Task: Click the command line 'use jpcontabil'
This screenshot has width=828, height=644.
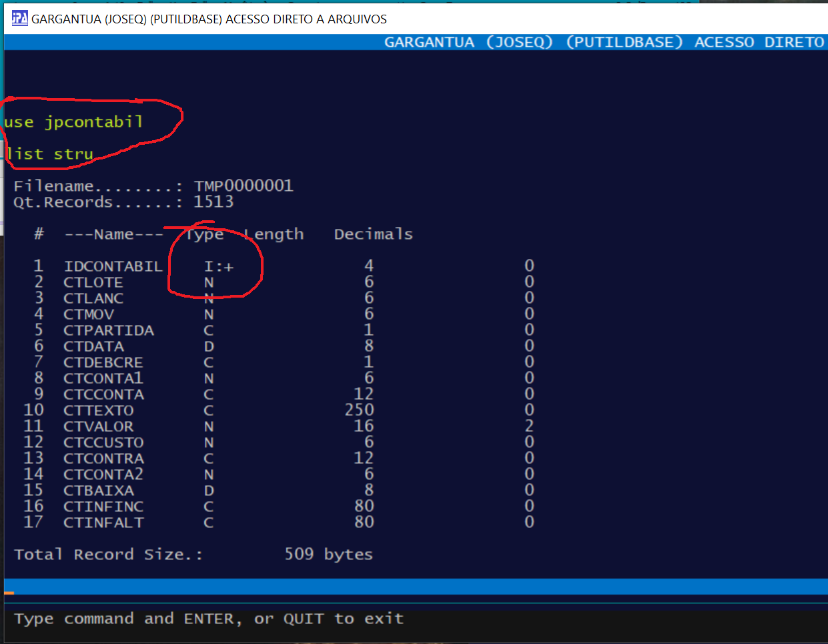Action: pos(73,121)
